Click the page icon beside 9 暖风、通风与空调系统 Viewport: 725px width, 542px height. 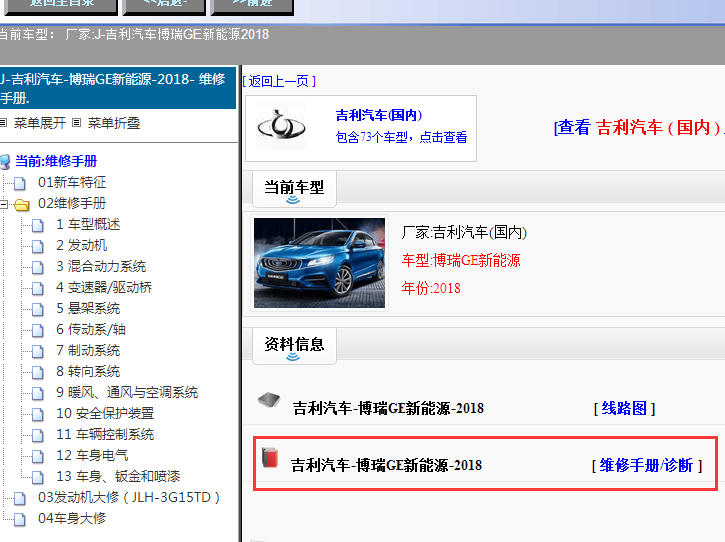[37, 393]
